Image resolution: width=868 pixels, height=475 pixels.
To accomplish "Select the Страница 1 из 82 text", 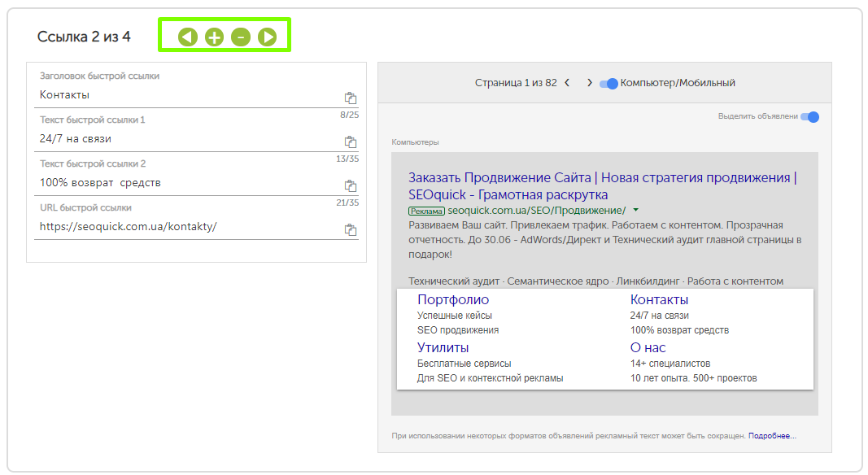I will pos(516,82).
